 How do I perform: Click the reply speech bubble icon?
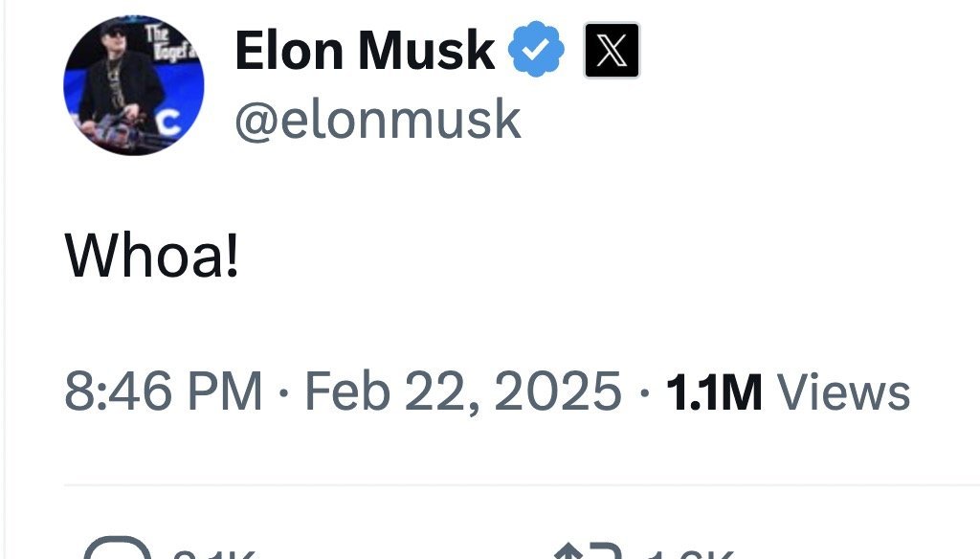click(x=117, y=551)
